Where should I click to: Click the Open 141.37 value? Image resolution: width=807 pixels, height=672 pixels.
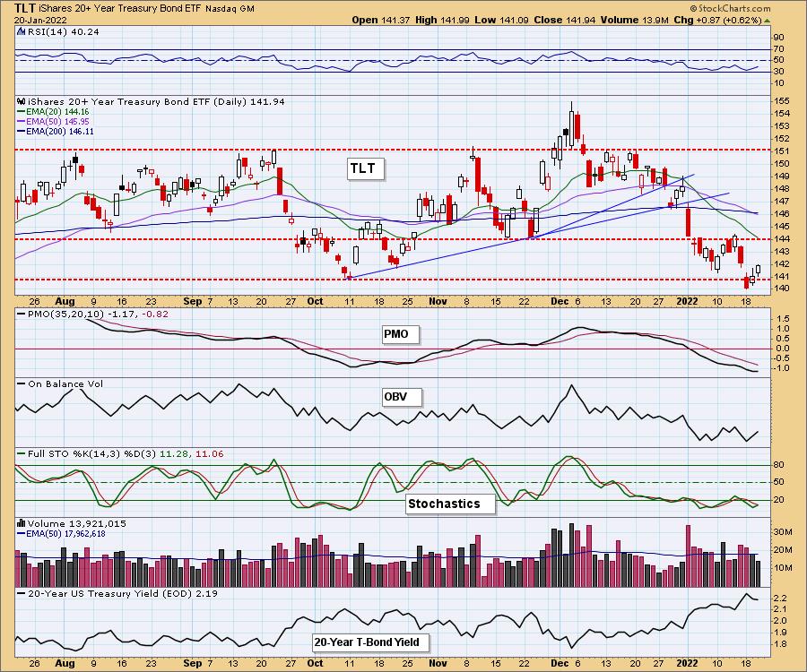(x=380, y=20)
